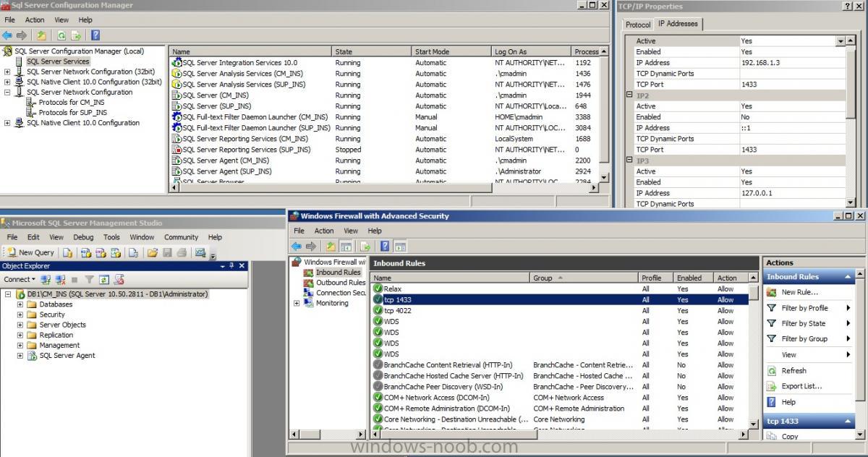Click the Stop square icon in Object Explorer
868x457 pixels.
click(75, 280)
